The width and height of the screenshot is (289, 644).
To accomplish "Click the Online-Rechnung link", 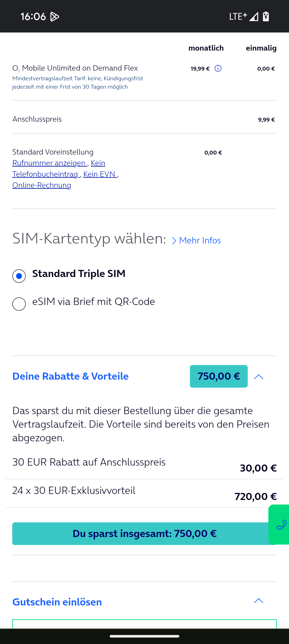I will [x=42, y=185].
